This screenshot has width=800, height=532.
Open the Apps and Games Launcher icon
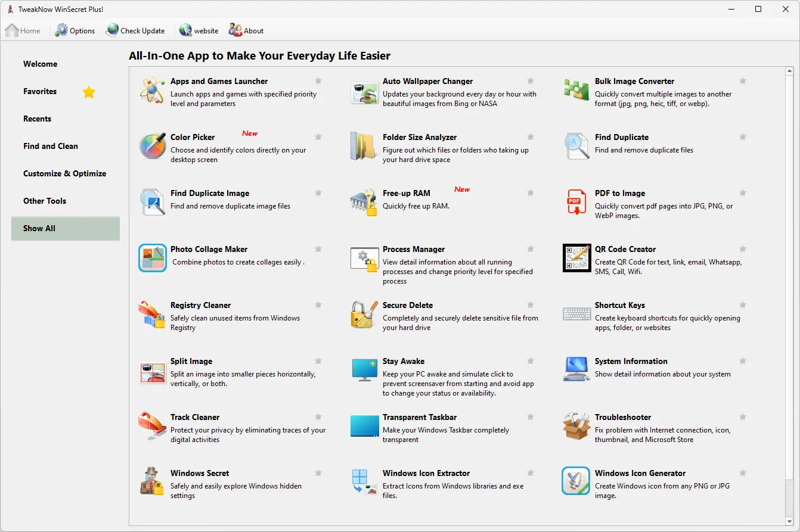point(152,91)
